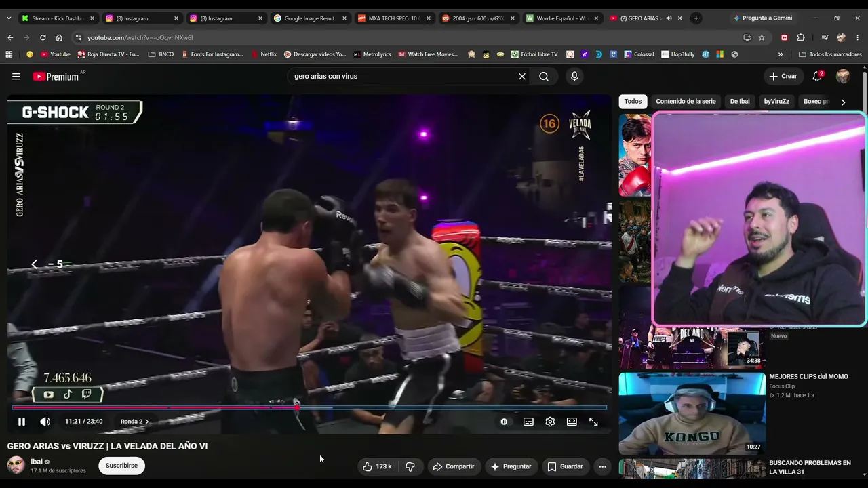Open the MEJORES CLIPS del MOMO title

[x=808, y=377]
